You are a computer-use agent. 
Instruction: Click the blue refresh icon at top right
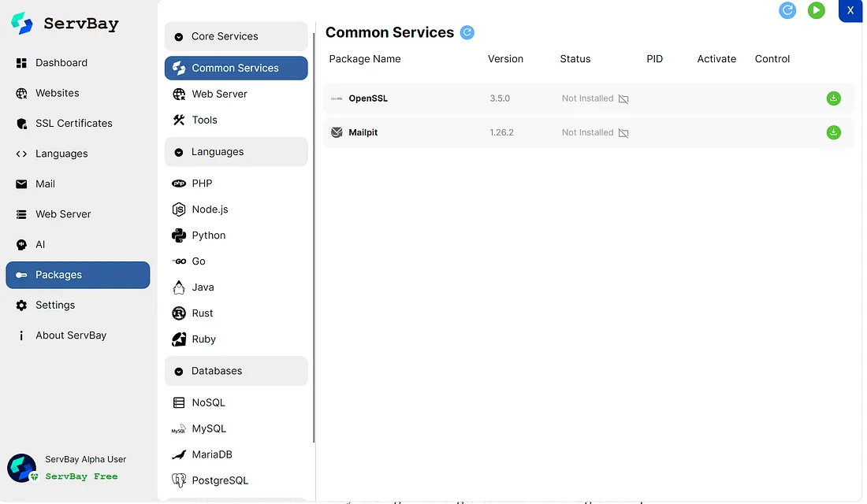tap(787, 10)
